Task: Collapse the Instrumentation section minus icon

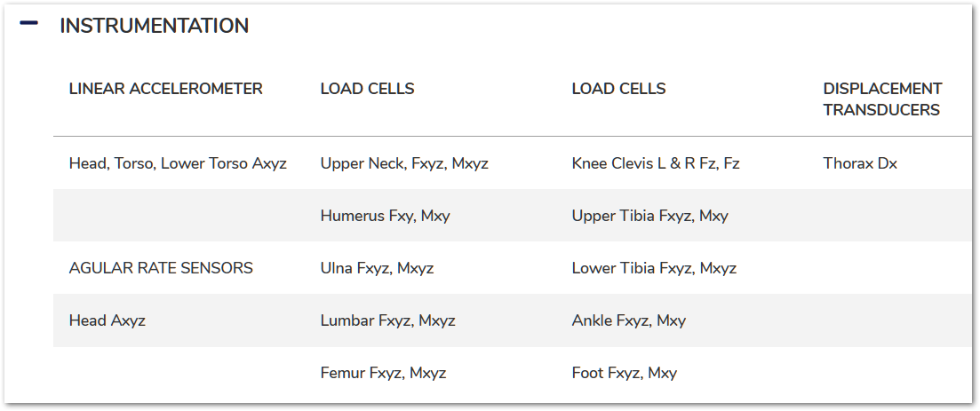Action: [28, 24]
